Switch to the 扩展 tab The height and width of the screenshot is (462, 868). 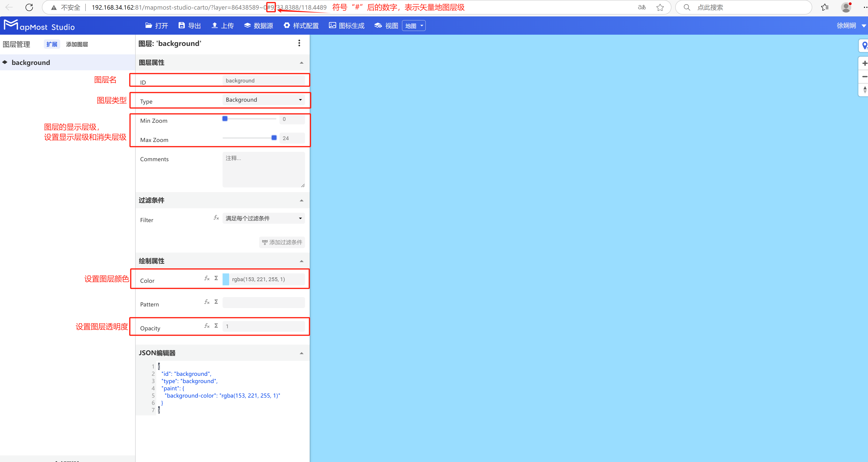coord(51,44)
